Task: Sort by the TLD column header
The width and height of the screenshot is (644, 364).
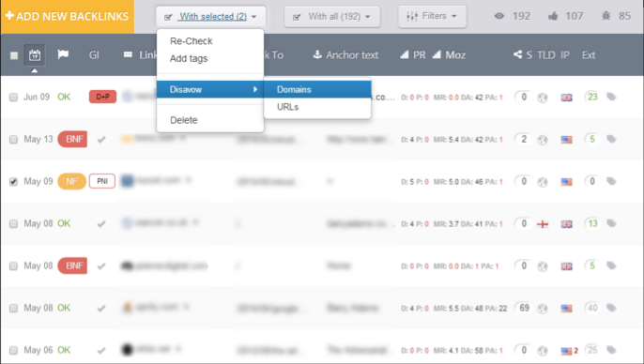Action: click(546, 55)
